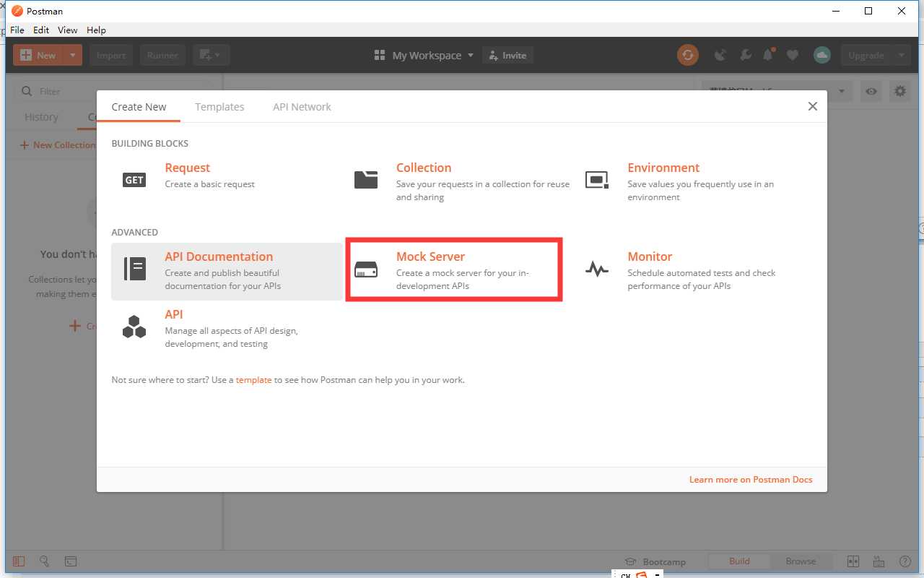This screenshot has height=578, width=924.
Task: Open the View menu
Action: [68, 30]
